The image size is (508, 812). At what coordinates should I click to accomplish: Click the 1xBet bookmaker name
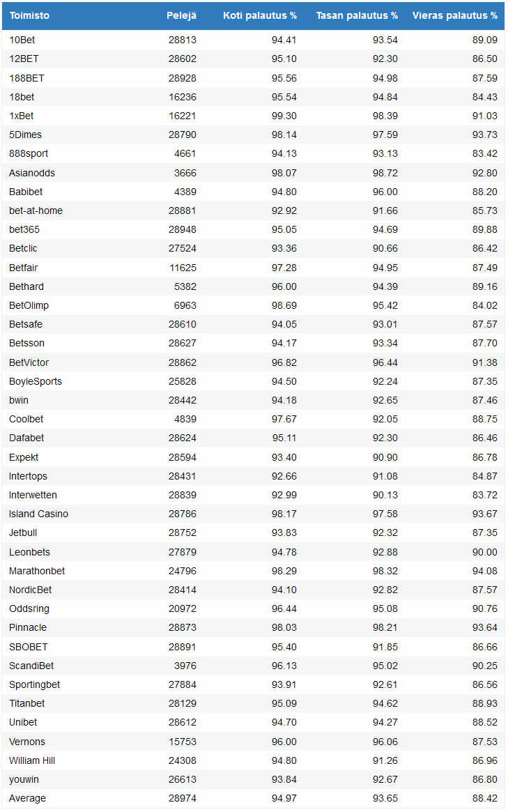22,116
